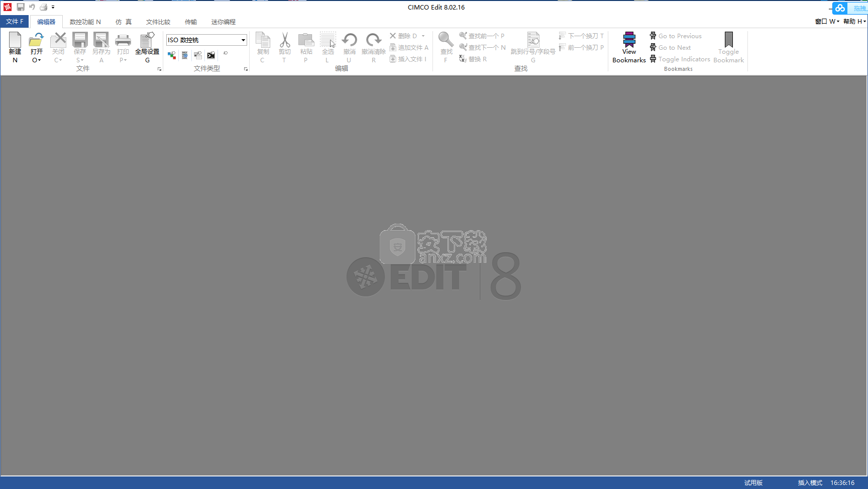Click 查找下一个 N find next button
The width and height of the screenshot is (868, 489).
click(x=482, y=47)
